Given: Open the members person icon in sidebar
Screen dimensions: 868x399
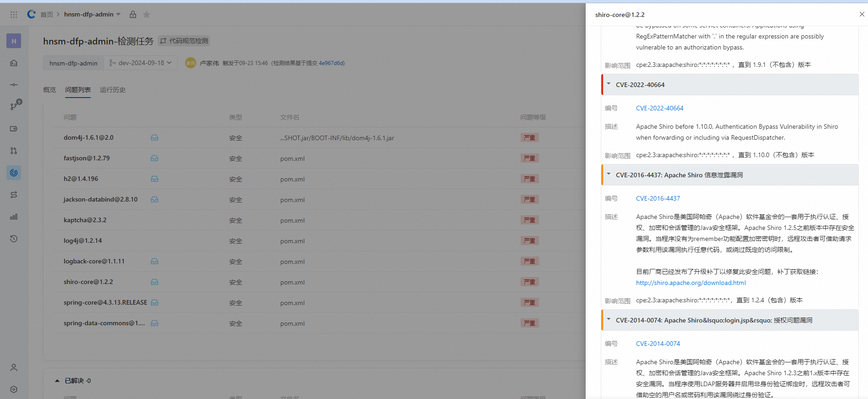Looking at the screenshot, I should click(x=14, y=367).
